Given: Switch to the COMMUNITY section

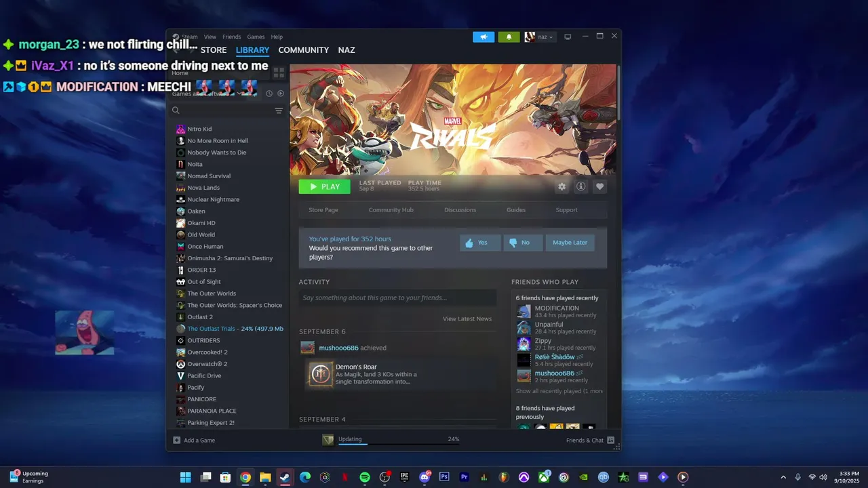Looking at the screenshot, I should pyautogui.click(x=303, y=50).
